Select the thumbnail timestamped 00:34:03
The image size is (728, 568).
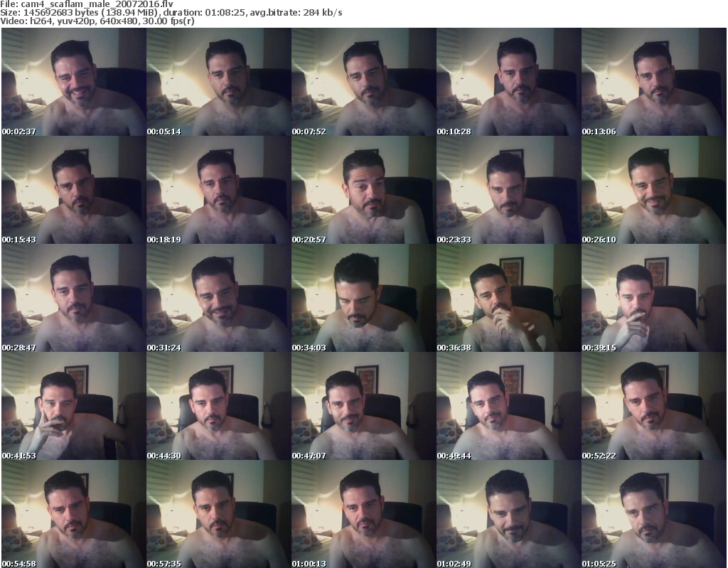pyautogui.click(x=363, y=298)
